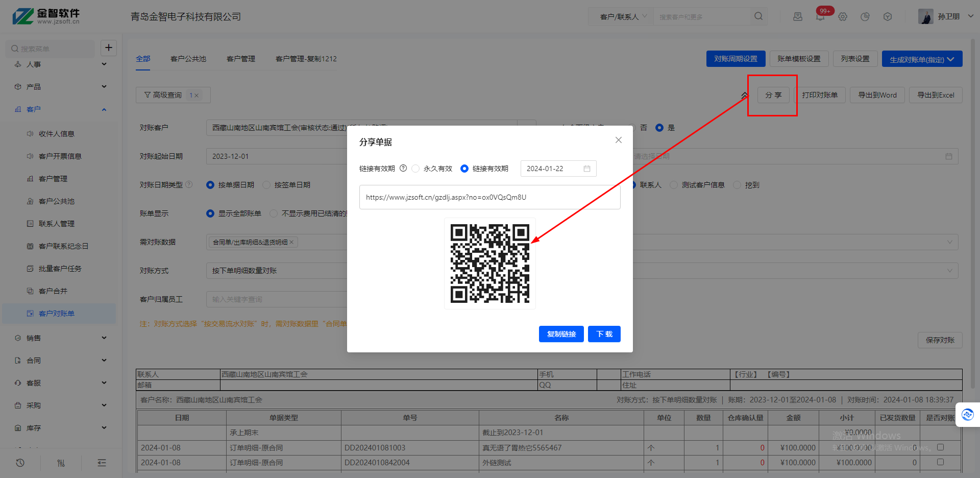The image size is (980, 478).
Task: Open 客户合并 in the sidebar
Action: pyautogui.click(x=53, y=291)
